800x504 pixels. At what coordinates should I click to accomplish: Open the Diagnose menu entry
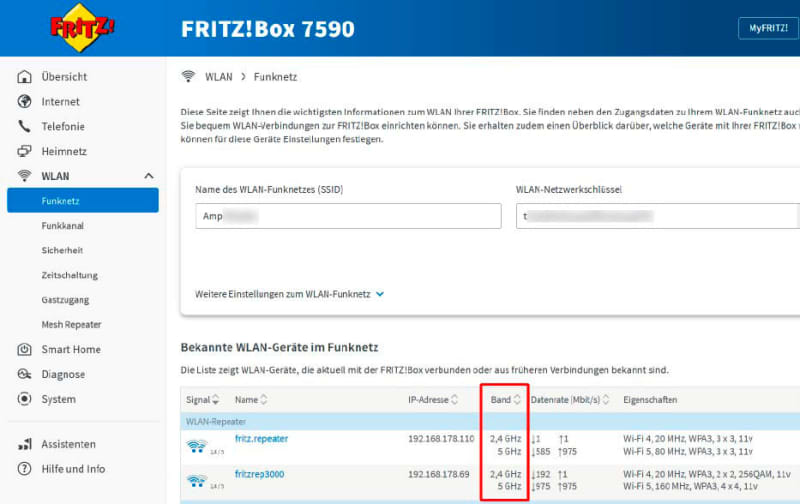pos(63,374)
